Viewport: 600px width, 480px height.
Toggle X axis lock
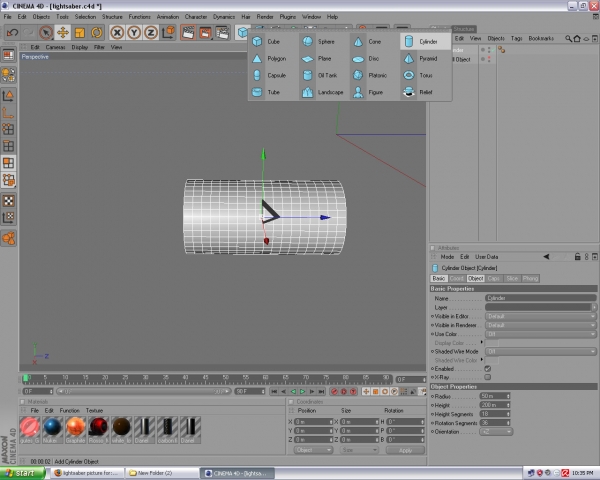[117, 33]
